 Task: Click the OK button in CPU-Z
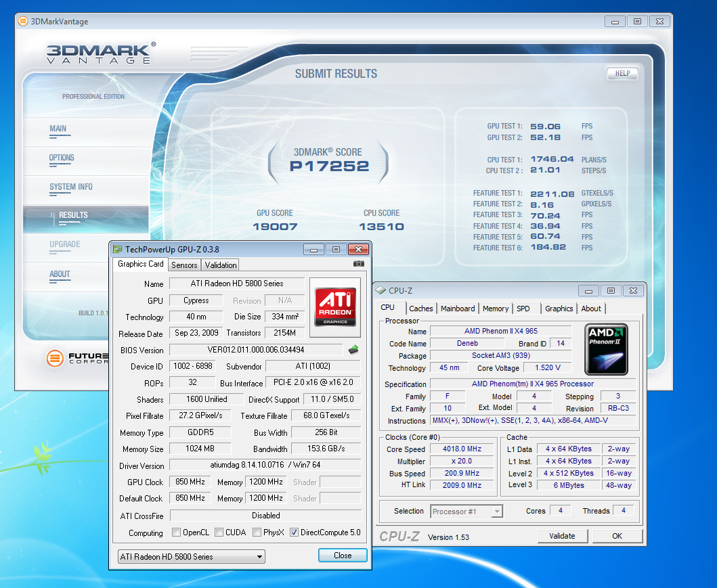coord(617,536)
